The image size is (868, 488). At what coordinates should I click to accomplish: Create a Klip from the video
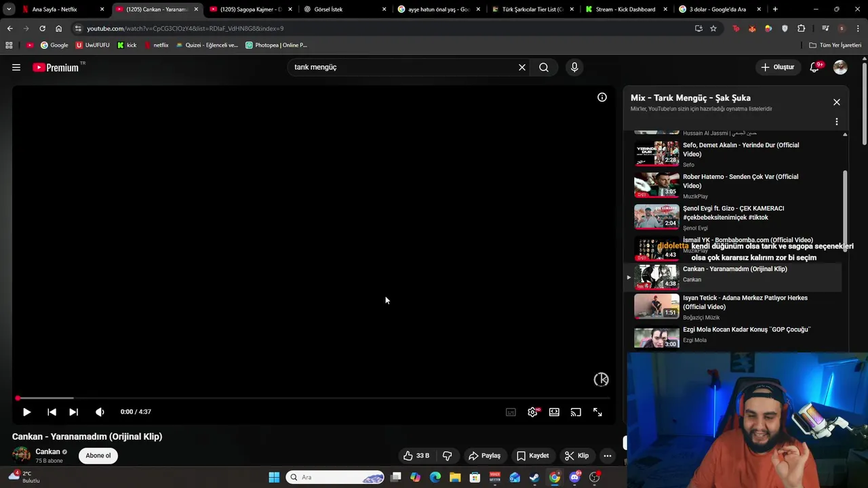(x=577, y=455)
